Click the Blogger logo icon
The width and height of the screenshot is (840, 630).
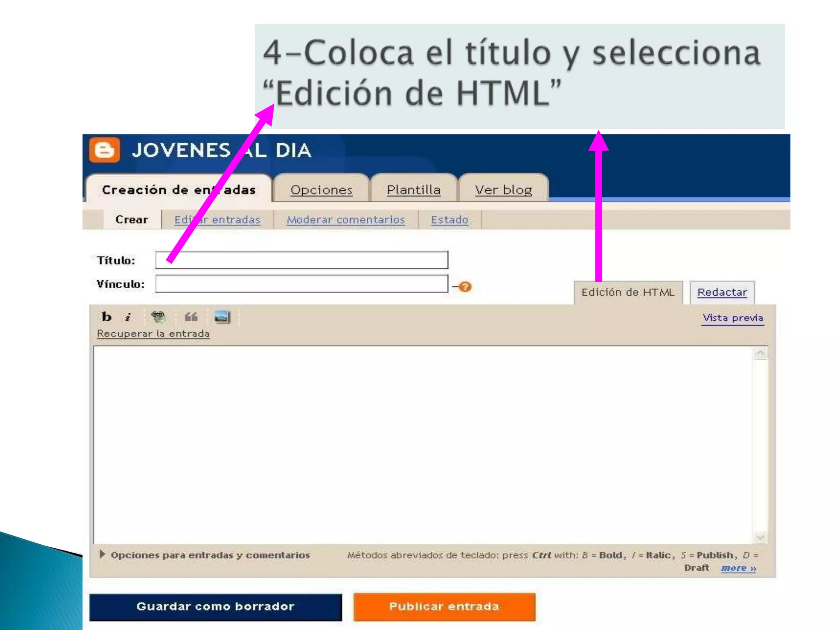coord(105,150)
